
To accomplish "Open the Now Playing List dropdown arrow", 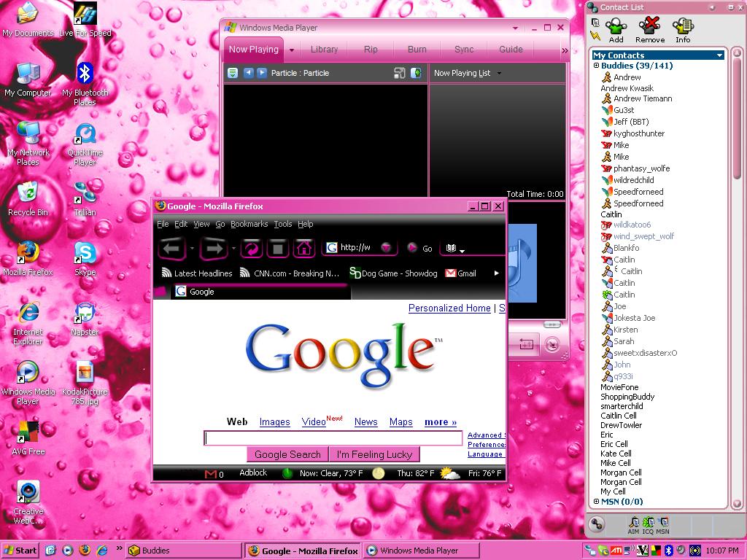I will coord(499,74).
